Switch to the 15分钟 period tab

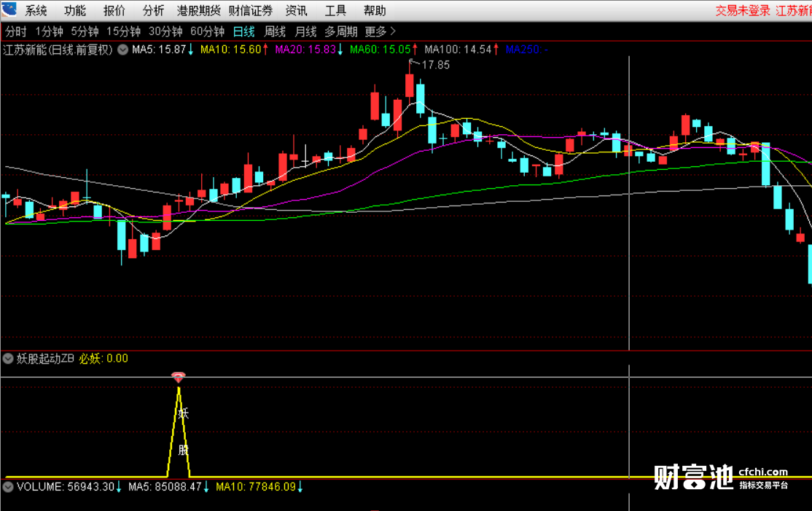124,31
